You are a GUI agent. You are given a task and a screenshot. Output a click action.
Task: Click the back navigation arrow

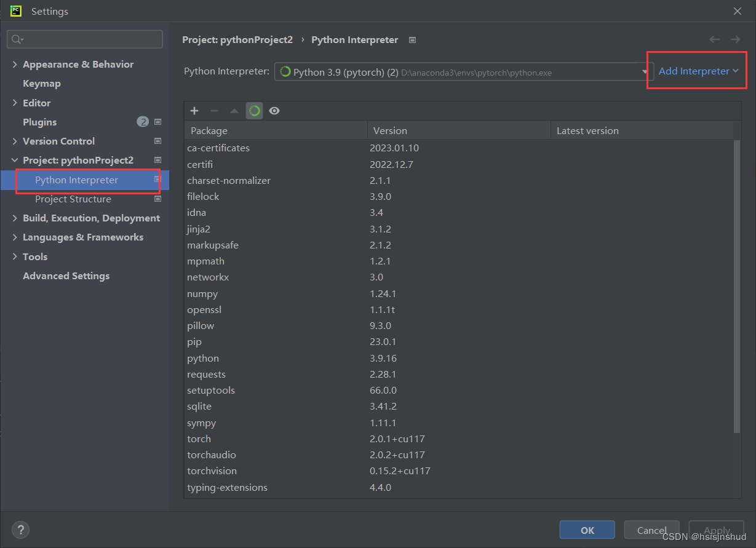[x=714, y=39]
